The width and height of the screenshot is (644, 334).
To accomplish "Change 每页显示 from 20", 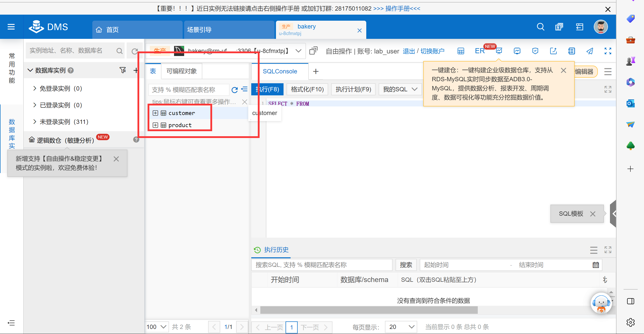I will point(401,327).
